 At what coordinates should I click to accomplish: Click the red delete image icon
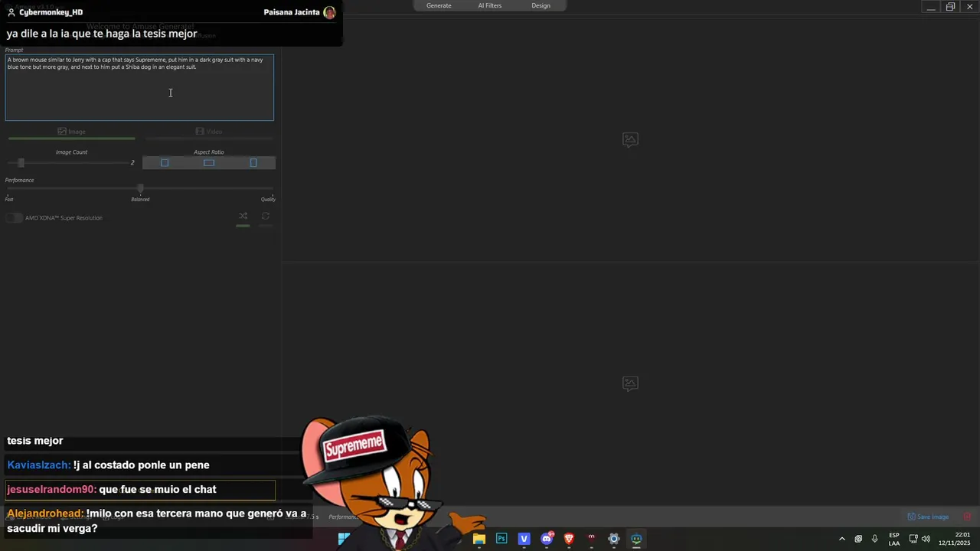(x=967, y=517)
